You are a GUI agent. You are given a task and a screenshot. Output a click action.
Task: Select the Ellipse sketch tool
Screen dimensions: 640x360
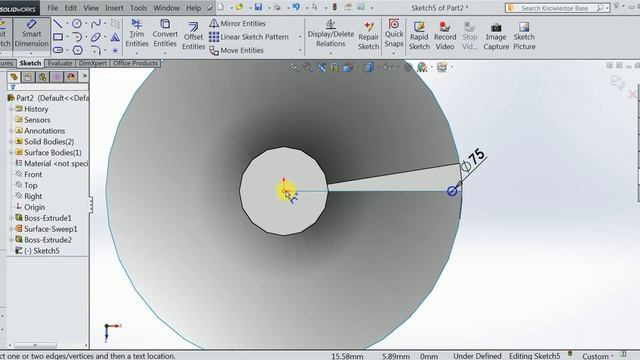coord(96,37)
